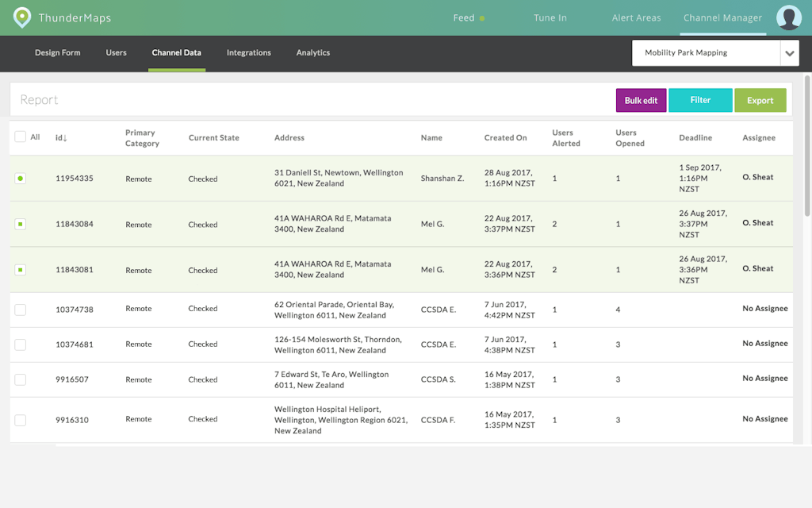Uncheck the row for report 11954335

[21, 179]
